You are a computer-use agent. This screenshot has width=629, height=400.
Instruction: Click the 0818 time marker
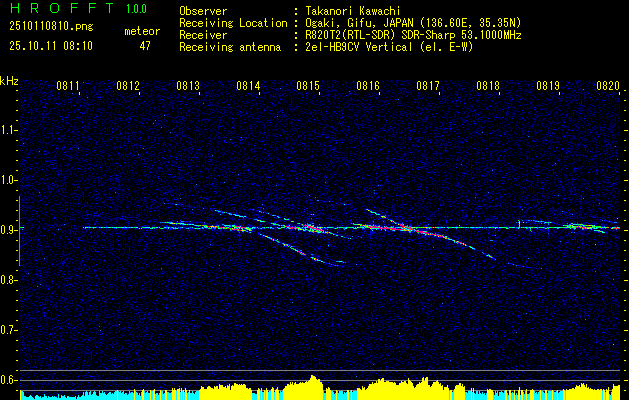pyautogui.click(x=488, y=85)
